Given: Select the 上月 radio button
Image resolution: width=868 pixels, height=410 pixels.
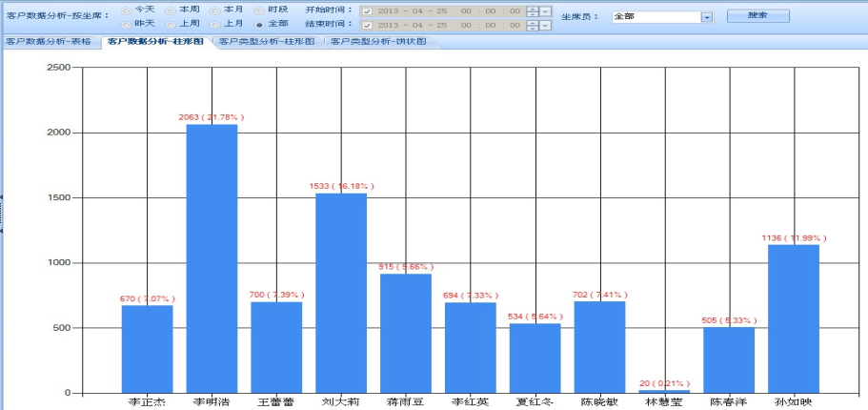Looking at the screenshot, I should point(215,23).
